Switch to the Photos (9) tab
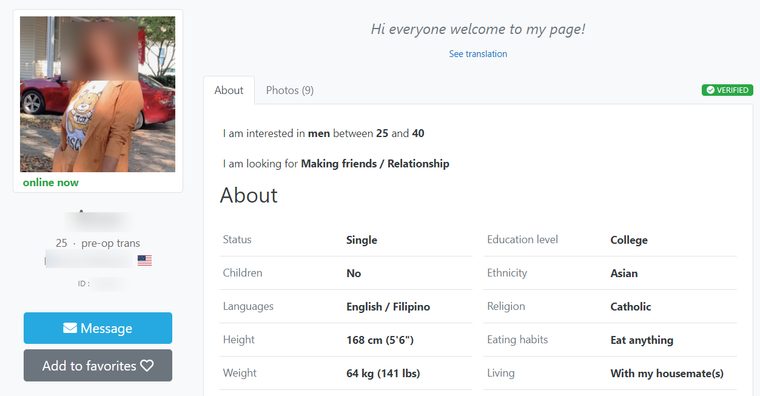This screenshot has width=760, height=396. click(290, 90)
